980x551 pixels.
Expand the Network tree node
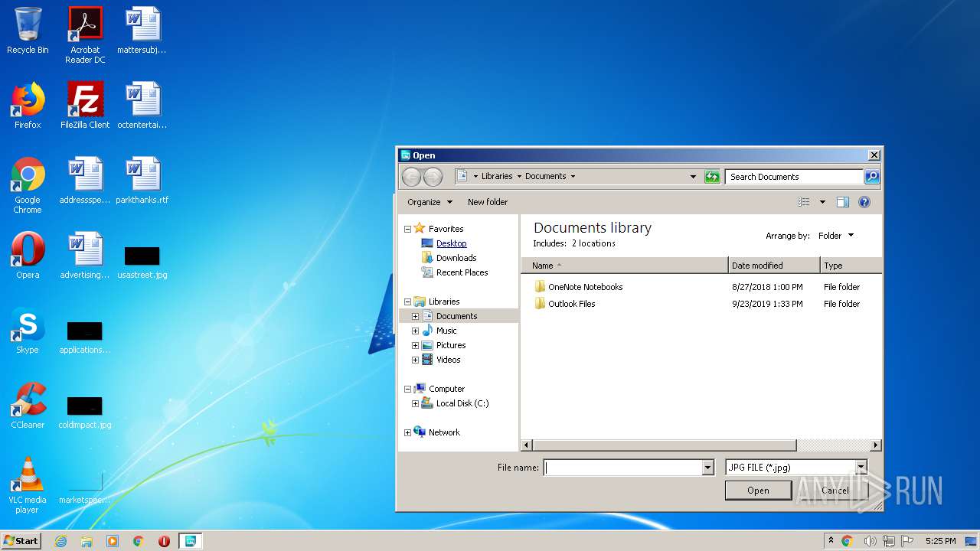pos(407,432)
